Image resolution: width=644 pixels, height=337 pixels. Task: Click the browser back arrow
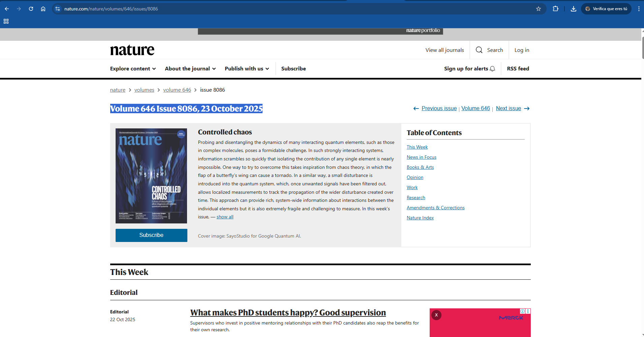pyautogui.click(x=7, y=9)
